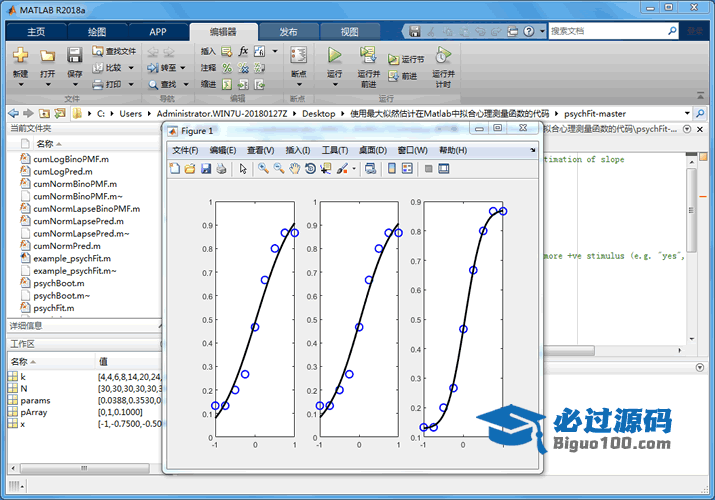Click the Run and Time (运行并计时) icon
Viewport: 715px width, 500px height.
[443, 55]
